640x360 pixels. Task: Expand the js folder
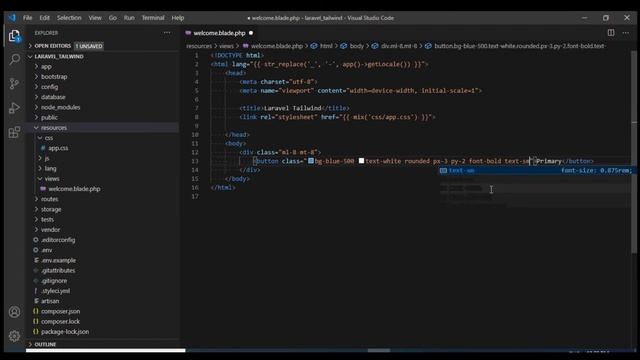click(47, 158)
